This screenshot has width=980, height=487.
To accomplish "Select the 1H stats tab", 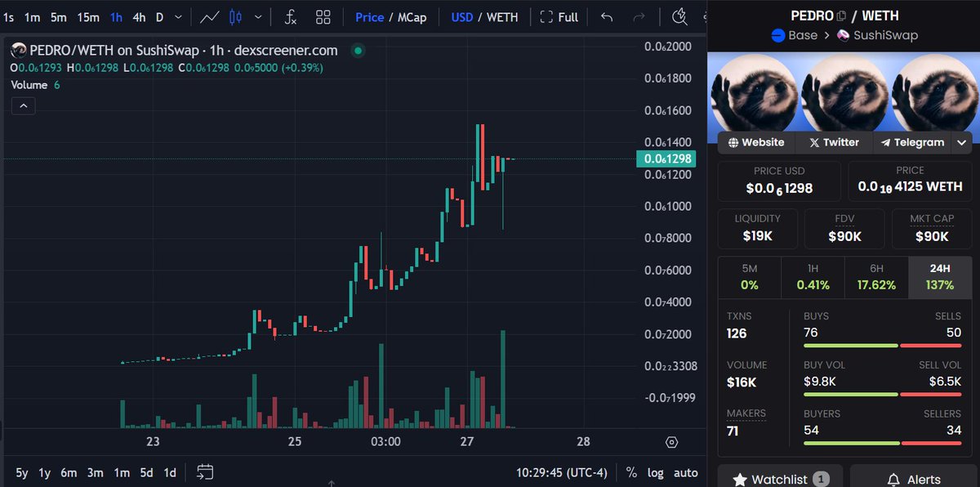I will click(813, 277).
